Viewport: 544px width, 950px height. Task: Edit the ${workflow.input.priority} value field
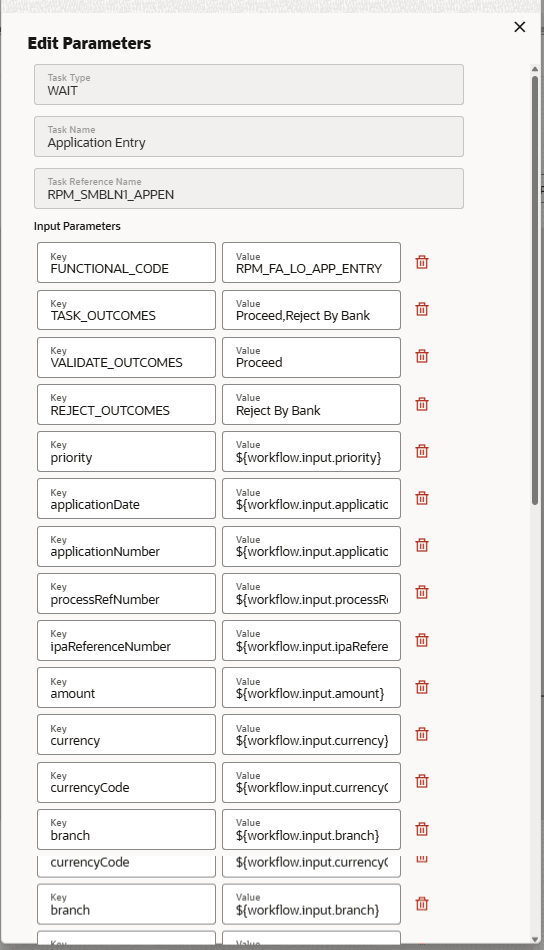coord(311,451)
